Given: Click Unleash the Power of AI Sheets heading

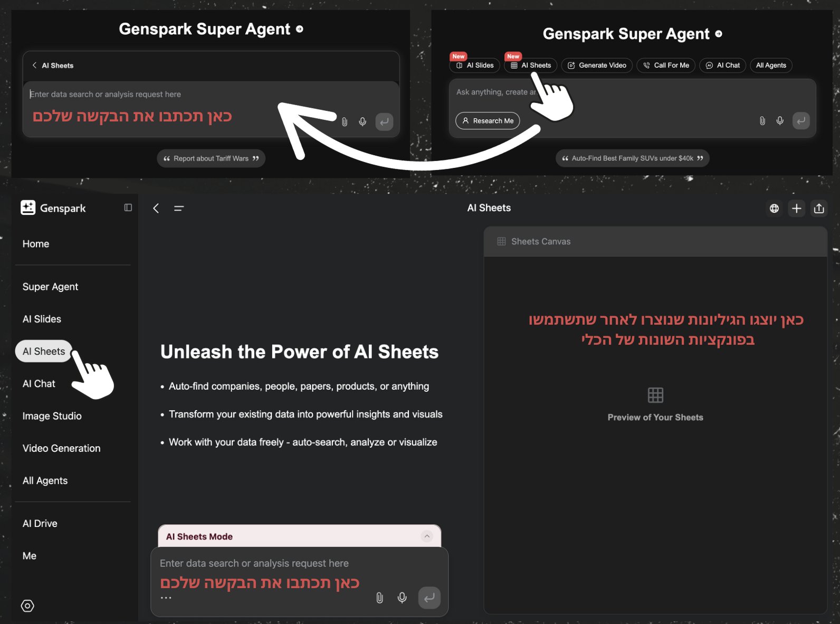Looking at the screenshot, I should pyautogui.click(x=299, y=352).
